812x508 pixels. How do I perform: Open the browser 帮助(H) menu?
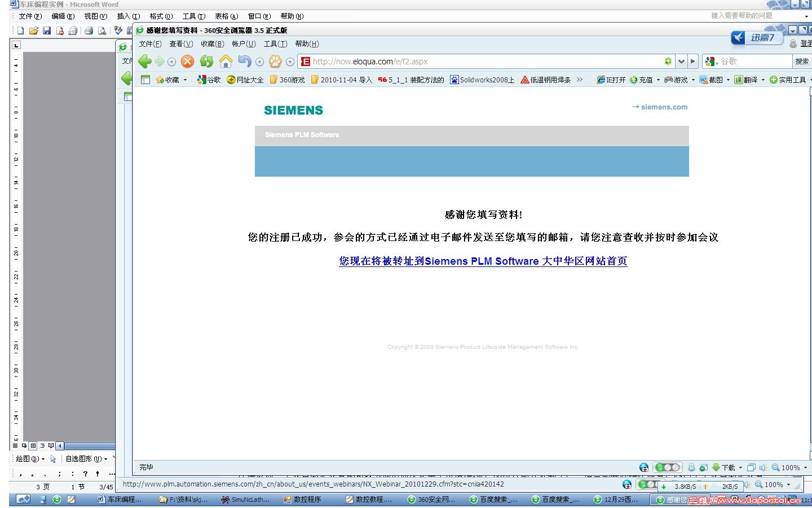point(307,44)
